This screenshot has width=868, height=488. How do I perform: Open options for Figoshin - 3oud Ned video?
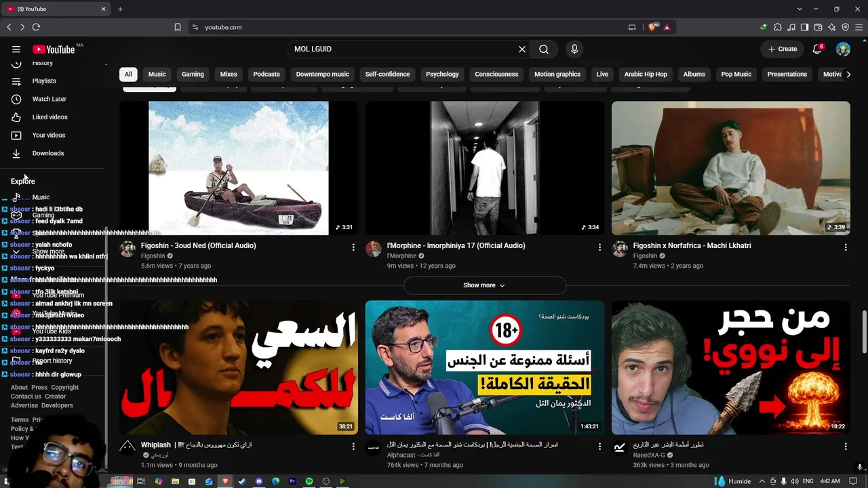353,247
